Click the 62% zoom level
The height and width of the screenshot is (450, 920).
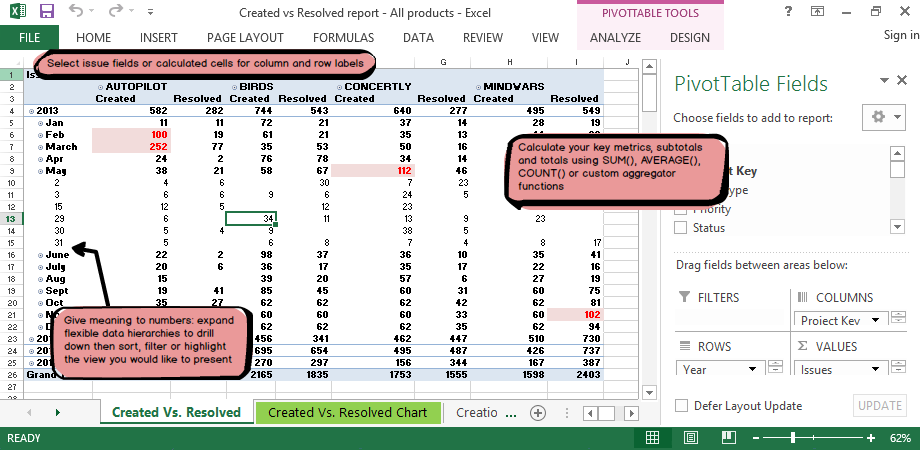[x=899, y=438]
